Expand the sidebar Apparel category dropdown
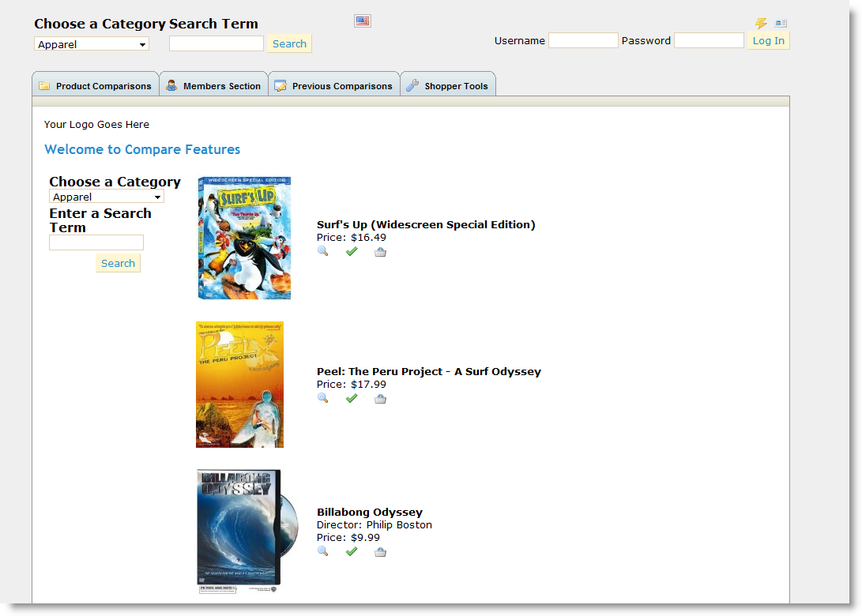The height and width of the screenshot is (616, 862). pos(106,197)
